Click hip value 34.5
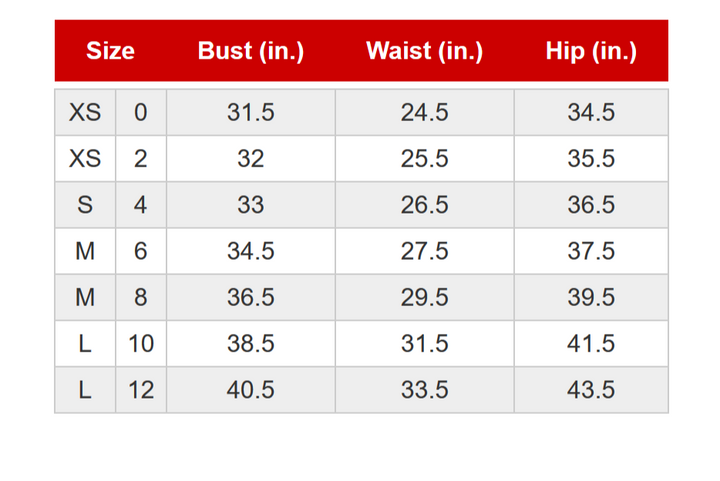 tap(591, 113)
